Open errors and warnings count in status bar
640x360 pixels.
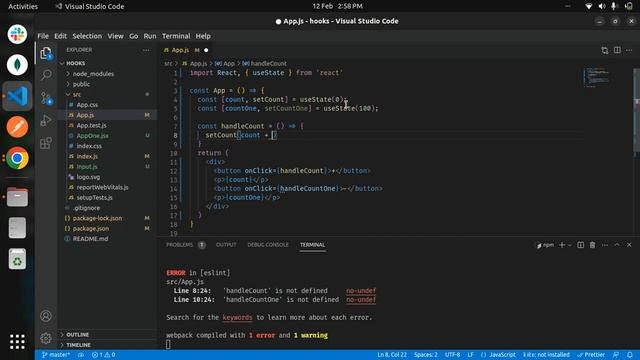(103, 355)
